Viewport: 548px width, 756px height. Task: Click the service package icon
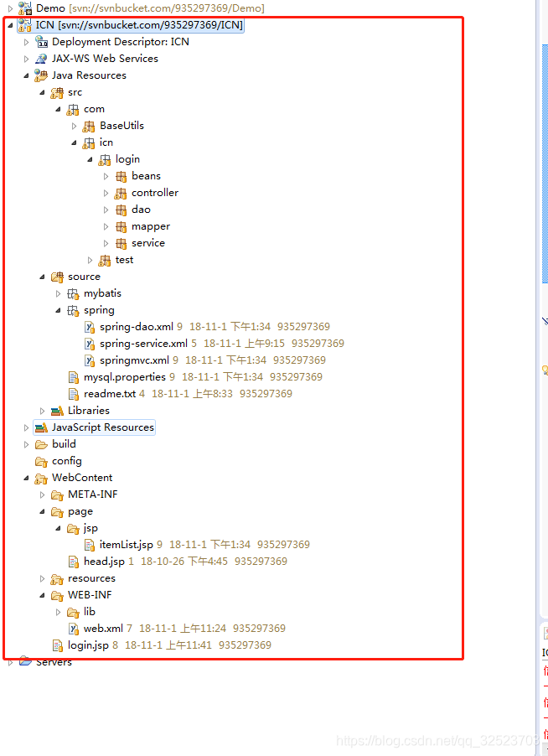pos(121,244)
